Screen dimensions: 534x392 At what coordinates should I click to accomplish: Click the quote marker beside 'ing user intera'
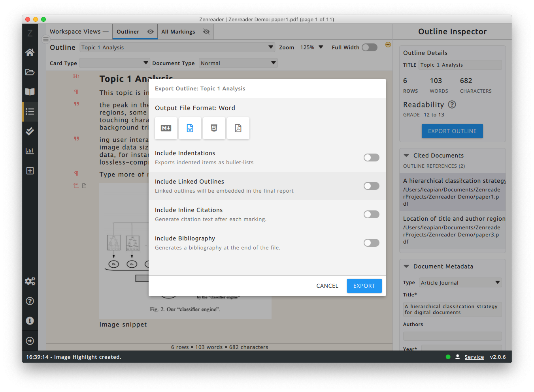coord(76,139)
